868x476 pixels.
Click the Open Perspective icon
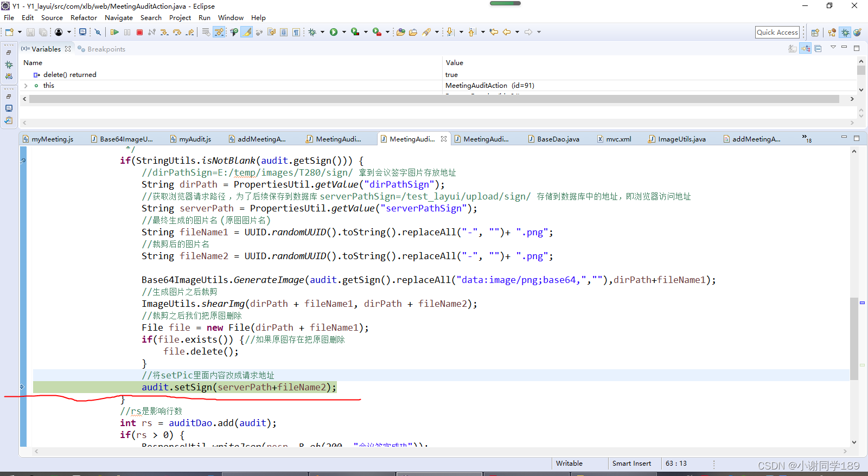pyautogui.click(x=815, y=33)
